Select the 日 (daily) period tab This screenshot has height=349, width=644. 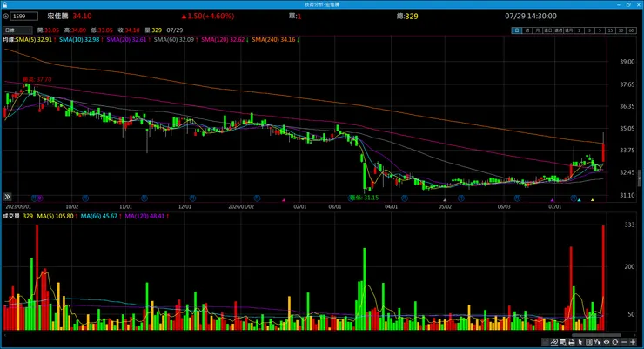[516, 30]
